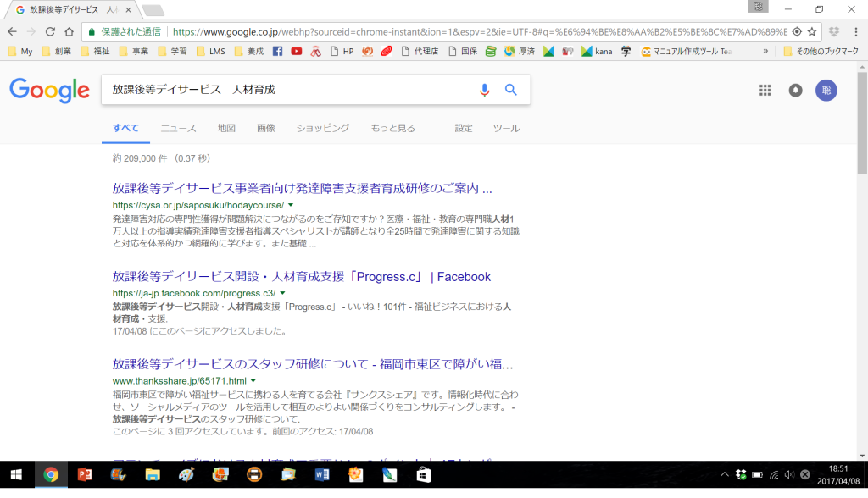The height and width of the screenshot is (498, 868).
Task: Open スタッフ研修について result link
Action: point(313,364)
